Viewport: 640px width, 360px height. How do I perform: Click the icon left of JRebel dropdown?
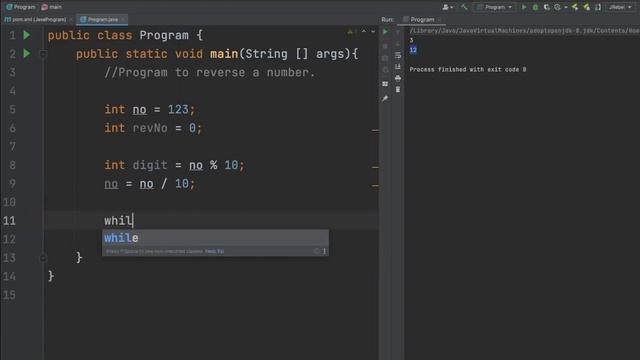(x=598, y=7)
